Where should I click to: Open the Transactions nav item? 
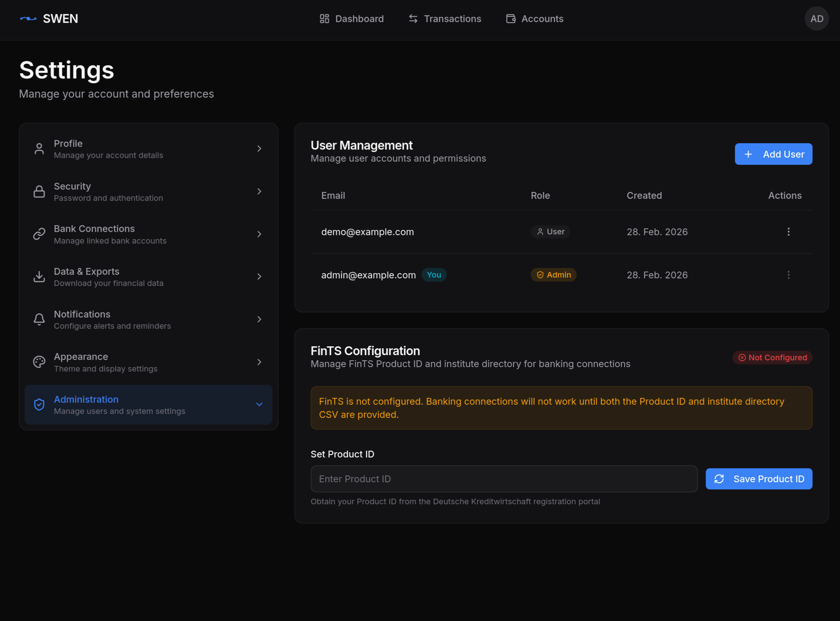coord(445,19)
